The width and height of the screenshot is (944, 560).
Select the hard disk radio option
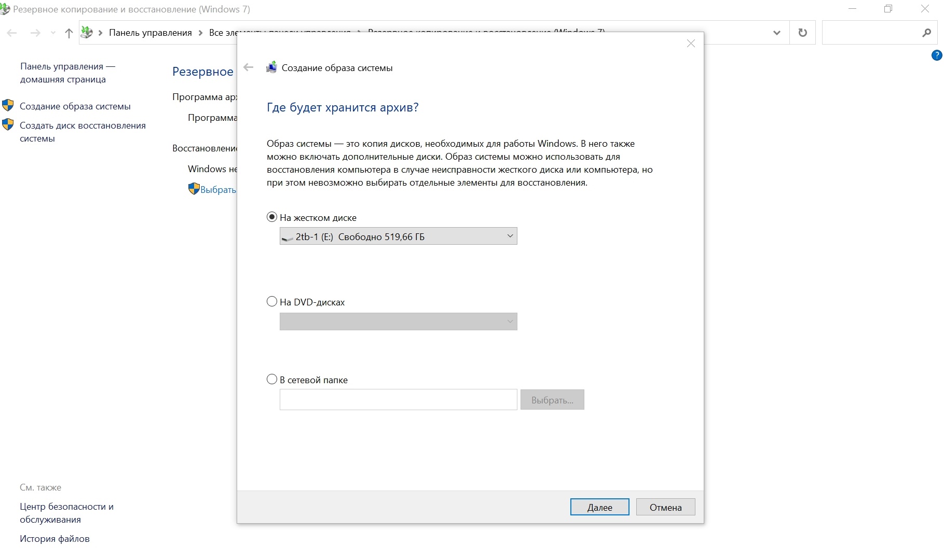coord(271,217)
